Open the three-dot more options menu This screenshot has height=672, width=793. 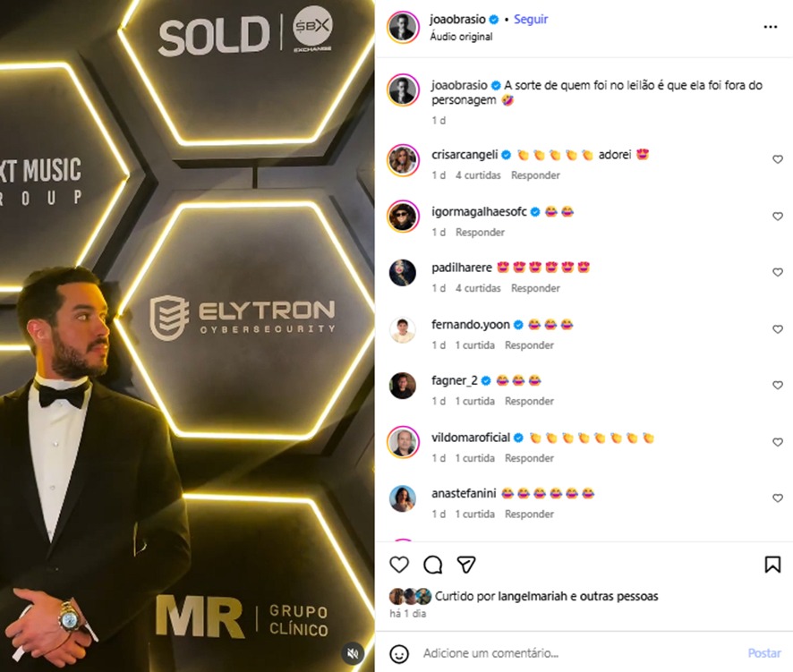coord(771,27)
